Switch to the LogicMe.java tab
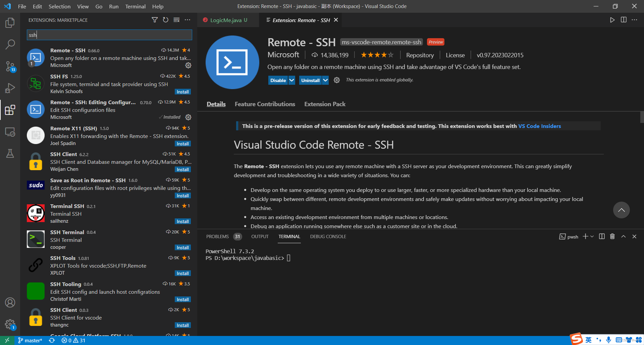 (x=226, y=20)
